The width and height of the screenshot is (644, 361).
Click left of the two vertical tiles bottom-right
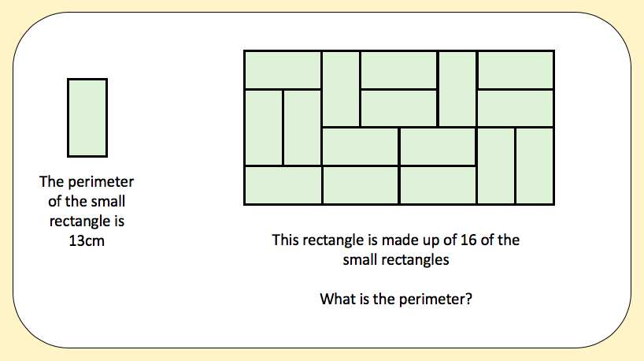tap(496, 166)
